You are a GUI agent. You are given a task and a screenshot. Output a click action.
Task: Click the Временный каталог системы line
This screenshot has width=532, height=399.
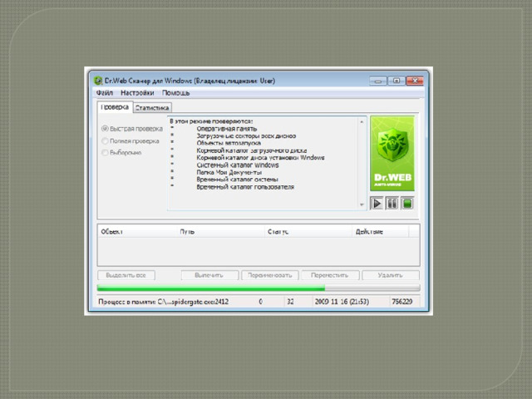point(237,180)
